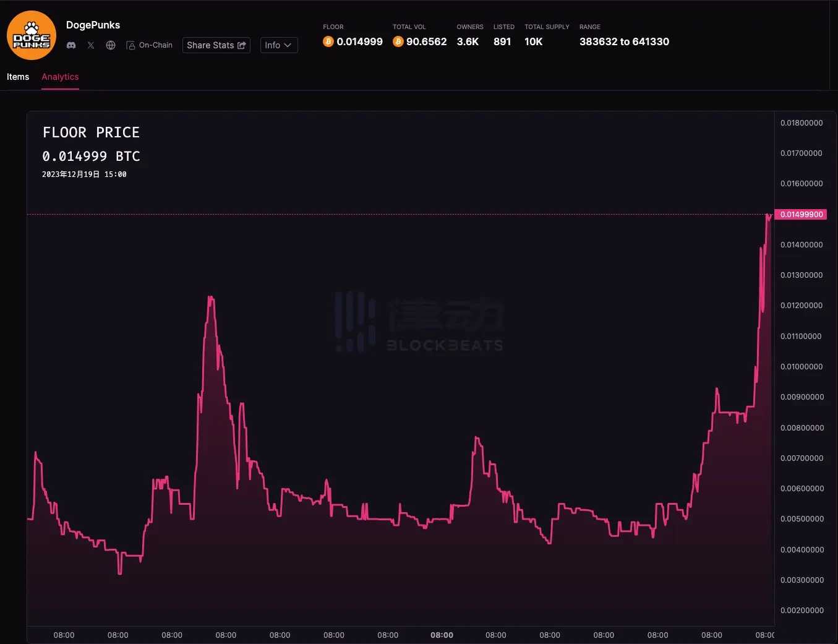Screen dimensions: 838x644
Task: Expand the Info dropdown
Action: [x=278, y=45]
